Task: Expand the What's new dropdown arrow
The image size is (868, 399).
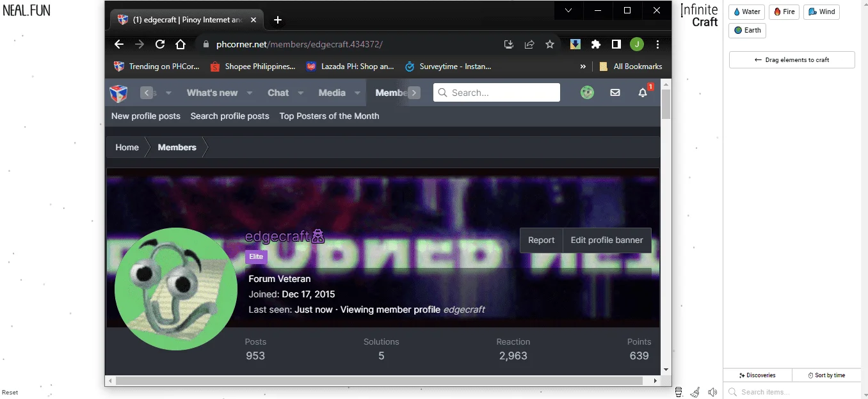Action: point(249,93)
